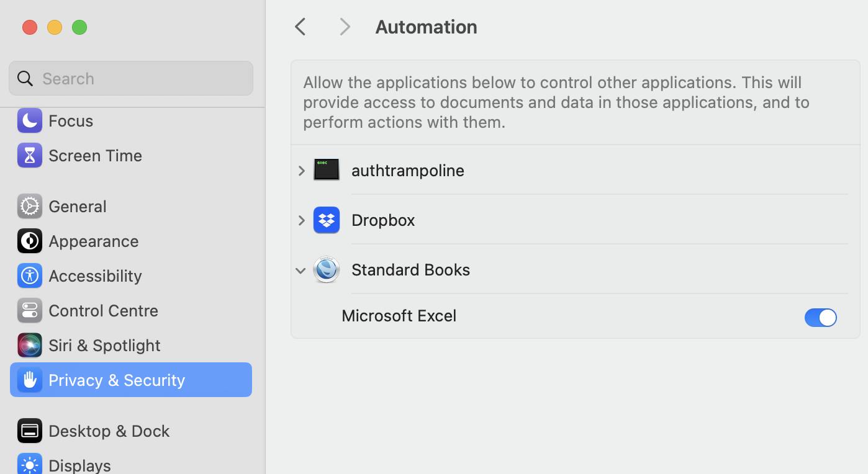Click the Appearance icon in sidebar
This screenshot has height=474, width=868.
pos(29,241)
